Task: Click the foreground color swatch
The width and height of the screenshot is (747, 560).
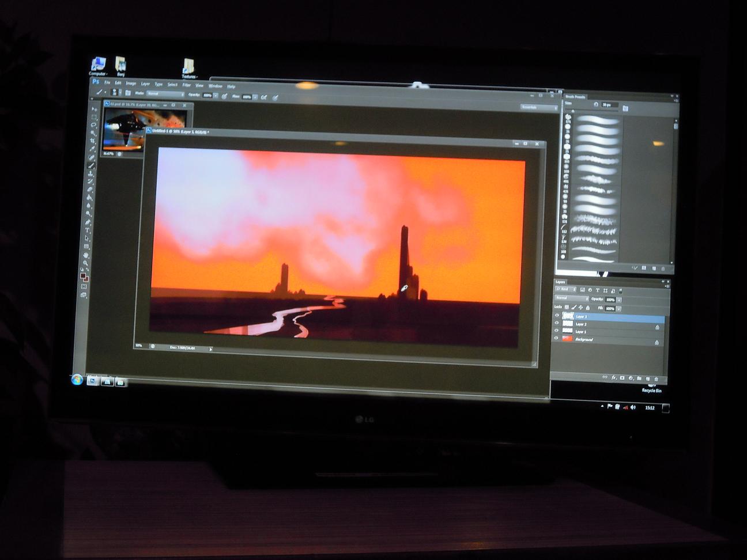Action: click(83, 277)
